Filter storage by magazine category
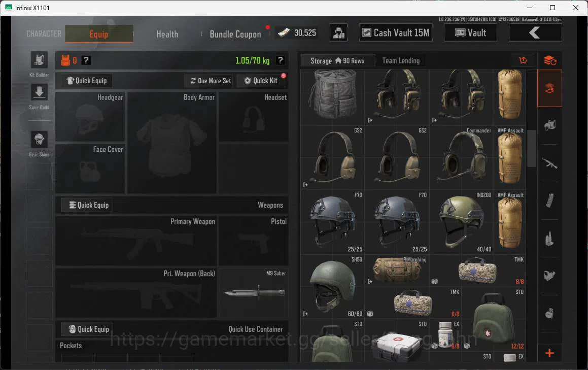Screen dimensions: 588x370 pyautogui.click(x=550, y=201)
